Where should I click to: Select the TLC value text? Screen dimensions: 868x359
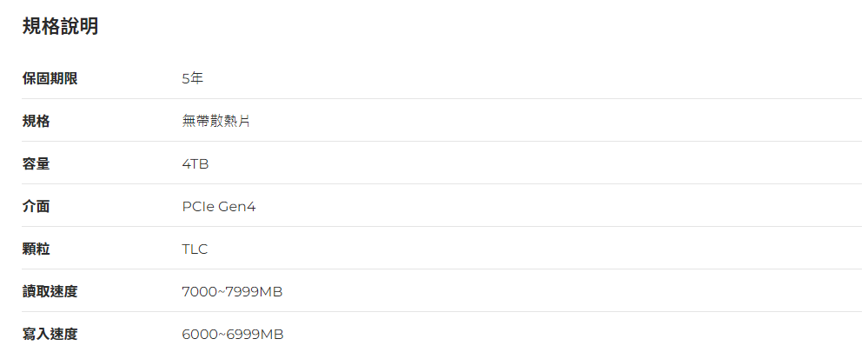pos(195,249)
